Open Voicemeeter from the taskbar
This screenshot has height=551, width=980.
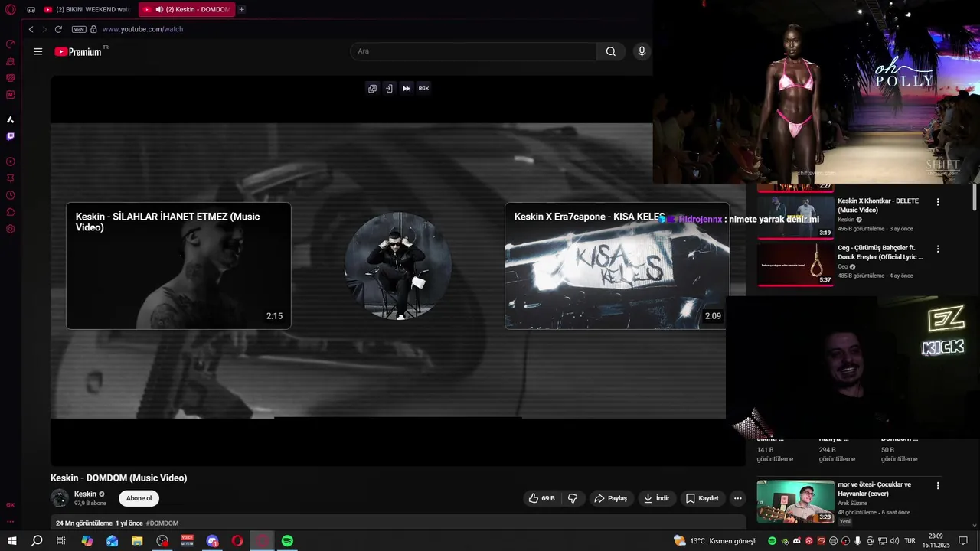click(x=188, y=541)
